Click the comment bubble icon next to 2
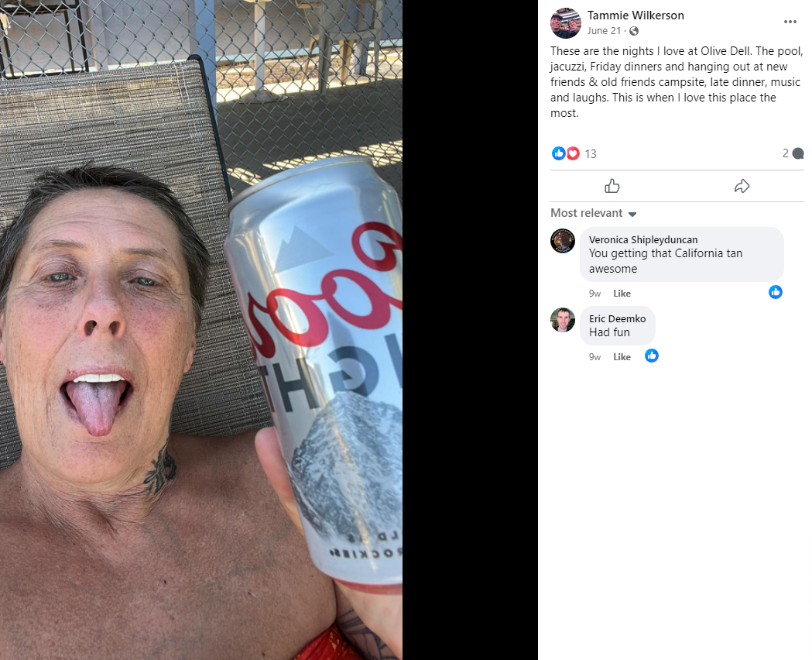This screenshot has width=812, height=660. 798,153
